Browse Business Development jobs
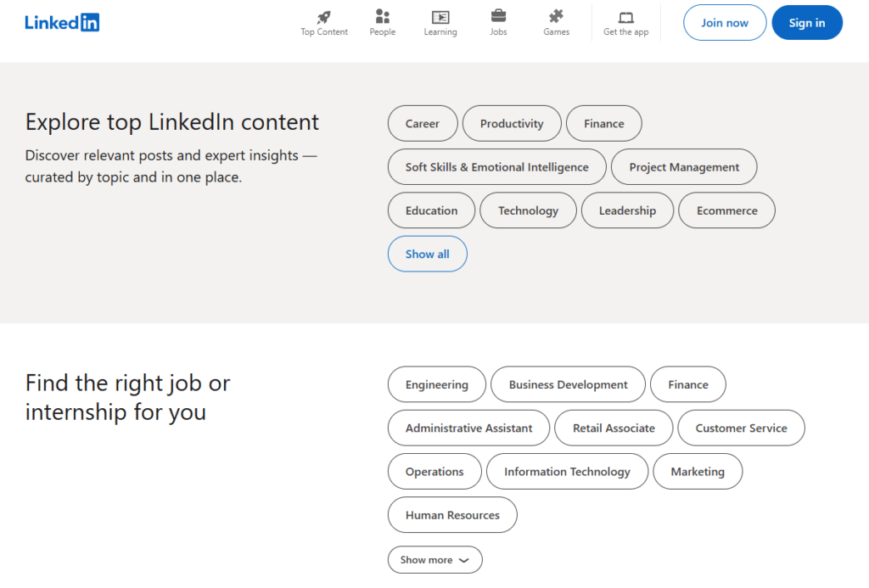 click(568, 384)
